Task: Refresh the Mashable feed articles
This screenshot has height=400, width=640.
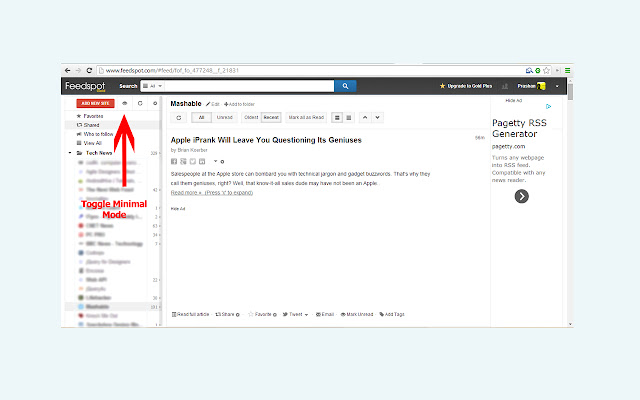Action: 179,118
